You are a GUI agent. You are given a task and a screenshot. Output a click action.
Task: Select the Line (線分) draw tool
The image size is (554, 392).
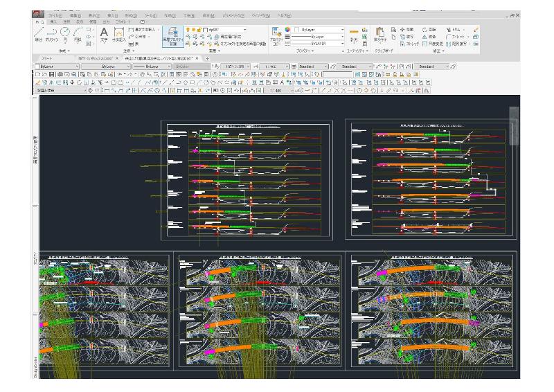39,33
